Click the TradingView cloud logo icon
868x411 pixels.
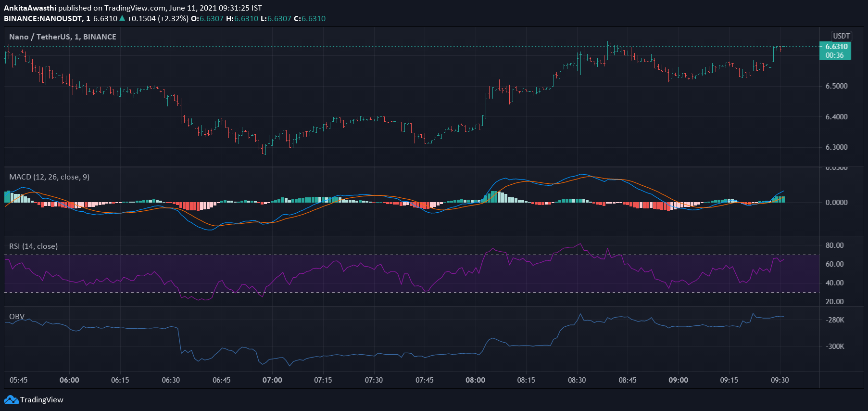[11, 400]
